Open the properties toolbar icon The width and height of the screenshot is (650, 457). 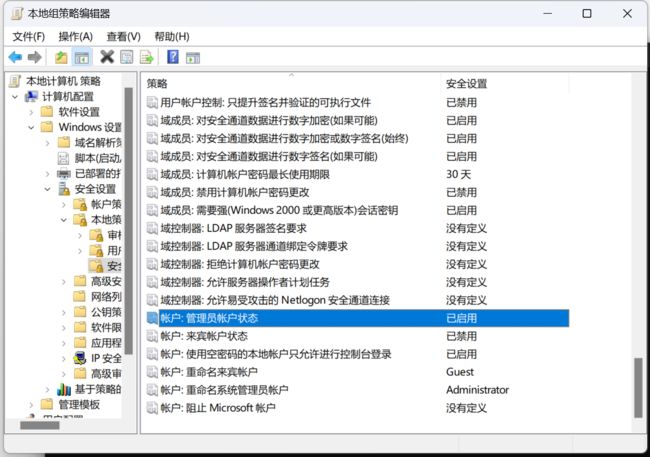tap(126, 57)
